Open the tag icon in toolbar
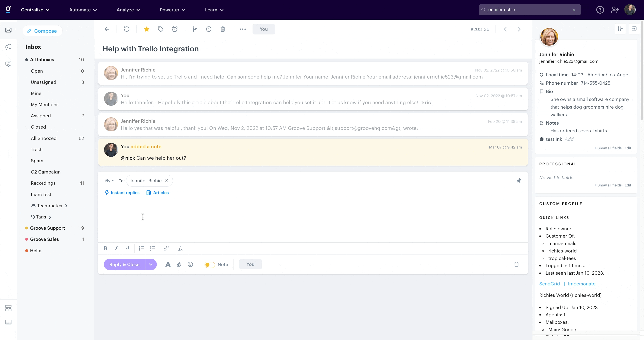Image resolution: width=644 pixels, height=340 pixels. (x=161, y=29)
